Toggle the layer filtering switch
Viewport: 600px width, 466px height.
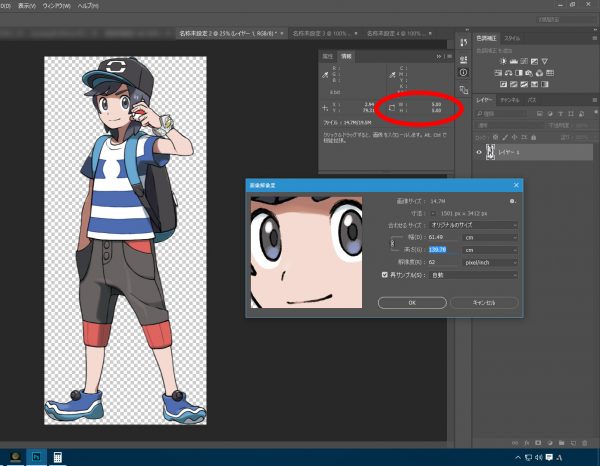click(596, 112)
